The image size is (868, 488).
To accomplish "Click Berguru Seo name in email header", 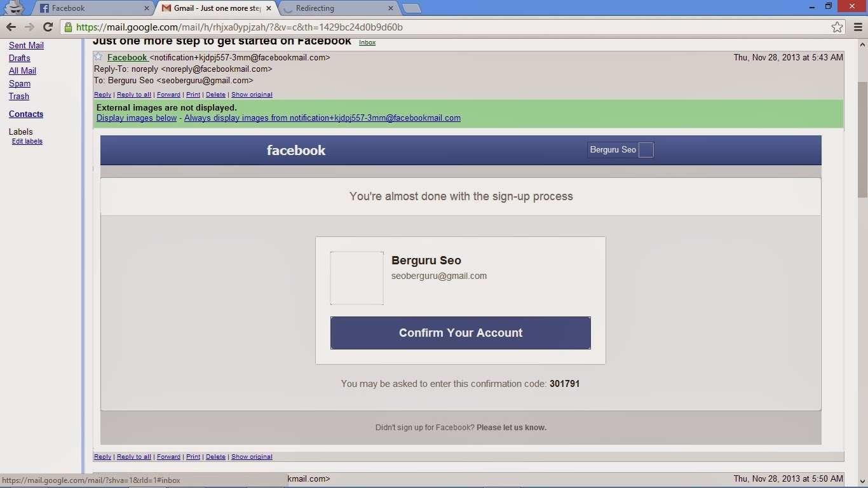I will tap(613, 149).
